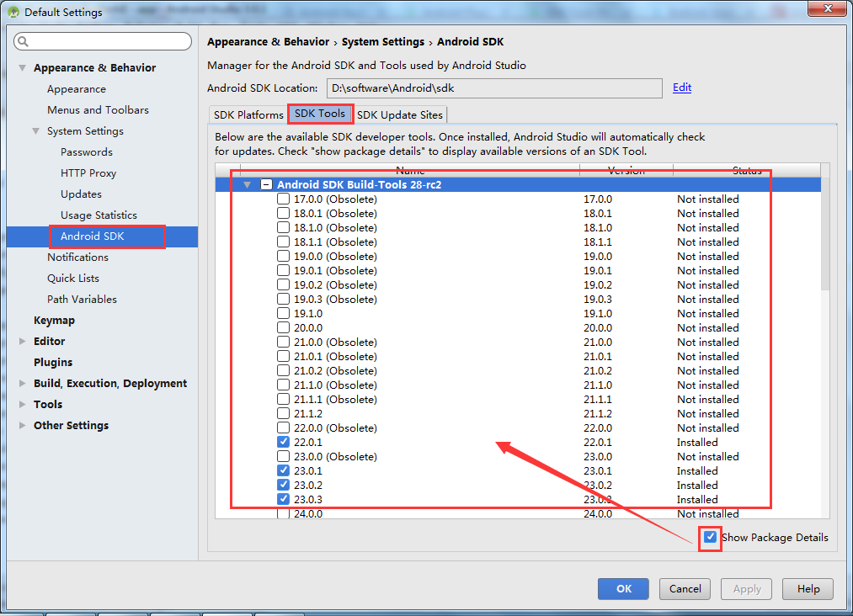Click the OK button
This screenshot has height=616, width=853.
[623, 589]
